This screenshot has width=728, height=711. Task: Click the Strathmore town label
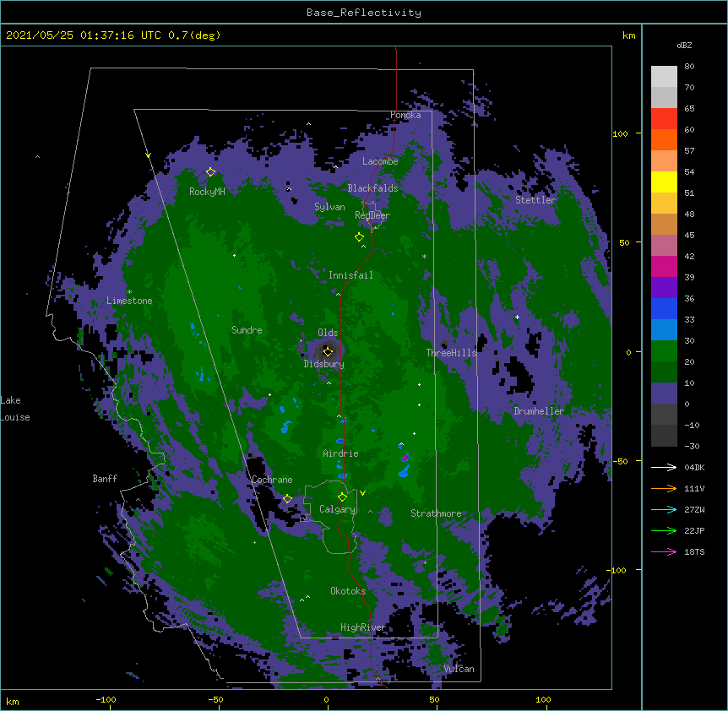click(x=436, y=513)
